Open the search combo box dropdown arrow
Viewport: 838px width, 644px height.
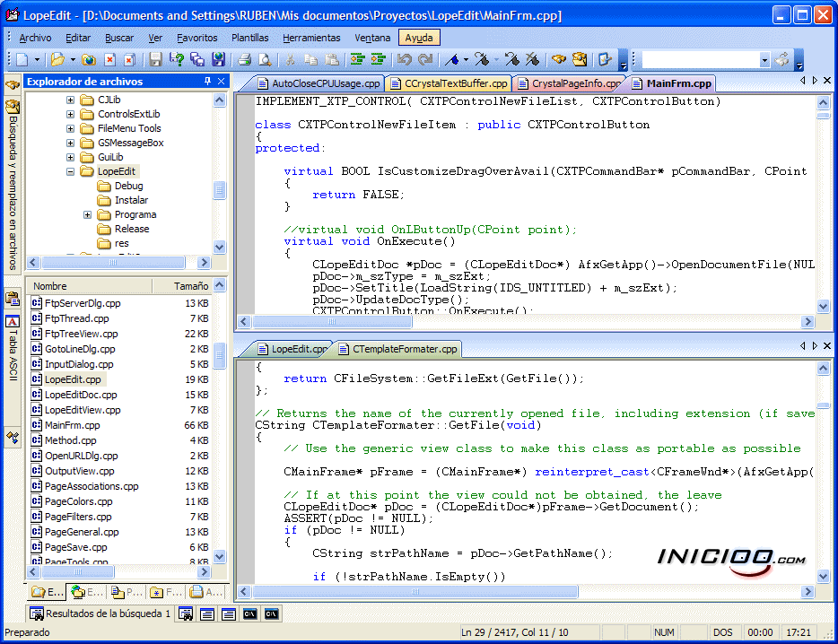(764, 60)
